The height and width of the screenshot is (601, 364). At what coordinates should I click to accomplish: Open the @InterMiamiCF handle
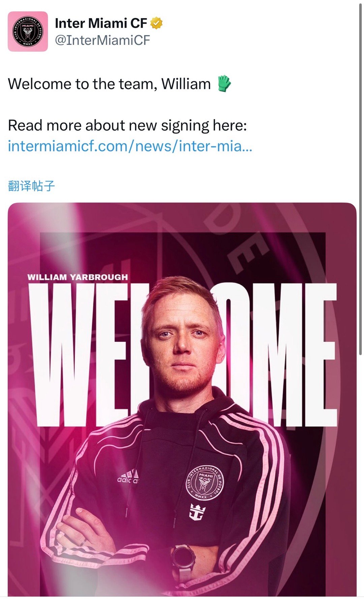tap(102, 40)
